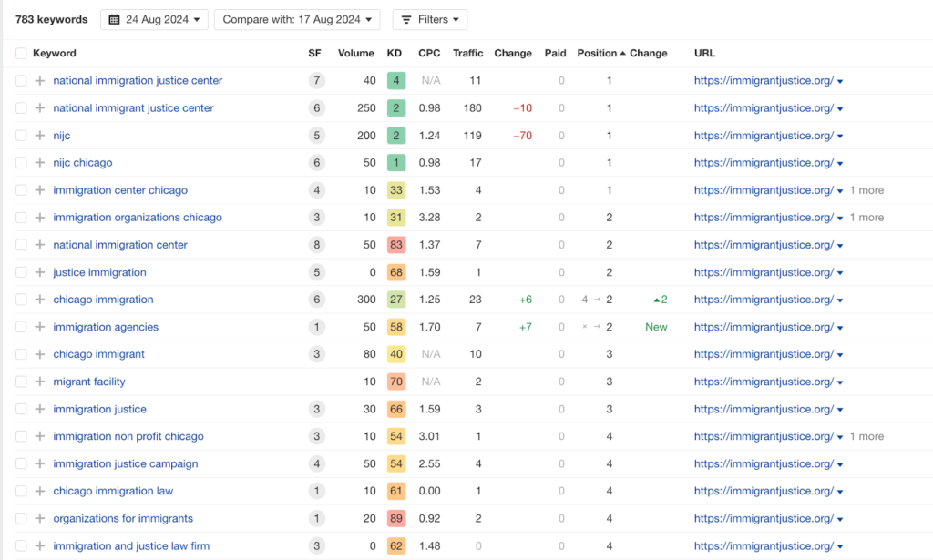Screen dimensions: 933x560
Task: Click plus icon next to 'migrant facility'
Action: click(40, 382)
